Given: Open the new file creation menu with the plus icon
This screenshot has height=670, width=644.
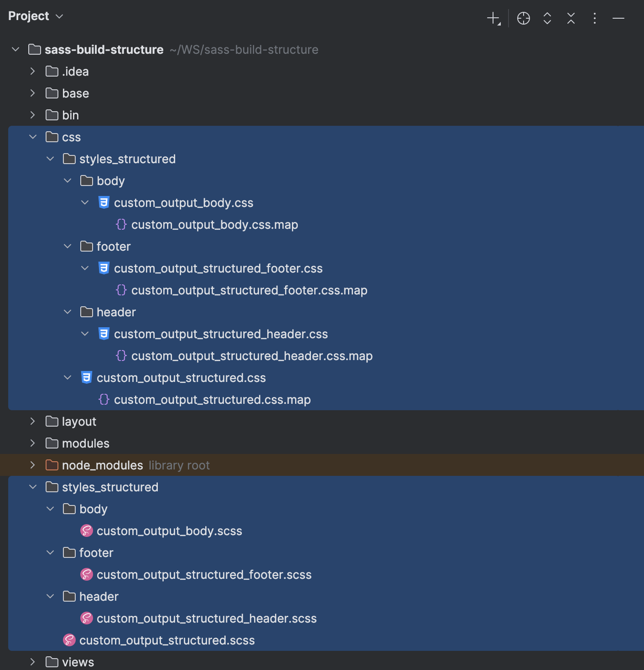Looking at the screenshot, I should pyautogui.click(x=494, y=18).
